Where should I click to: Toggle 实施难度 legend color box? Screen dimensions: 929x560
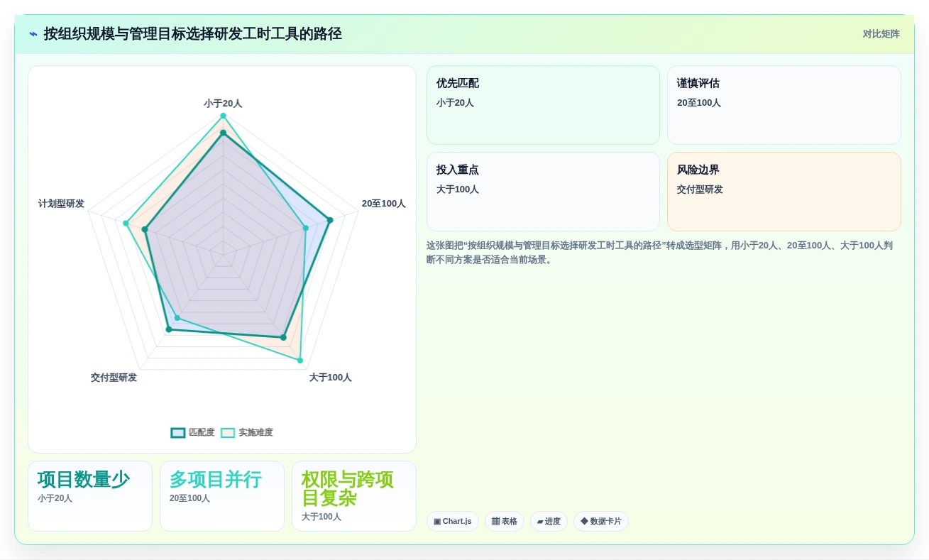[228, 433]
